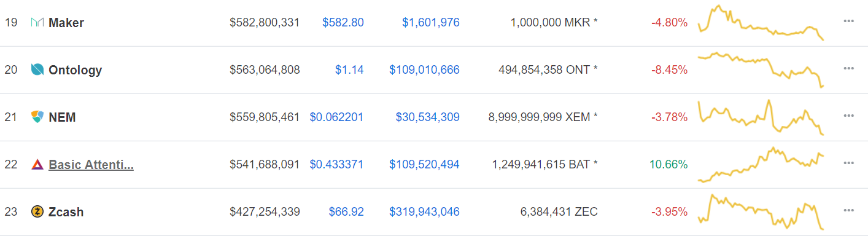
Task: Click the Basic Attention Token logo icon
Action: 37,164
